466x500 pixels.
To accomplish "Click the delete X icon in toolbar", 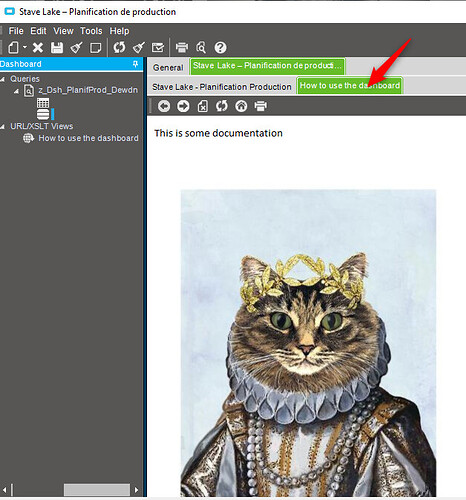I will [x=38, y=48].
